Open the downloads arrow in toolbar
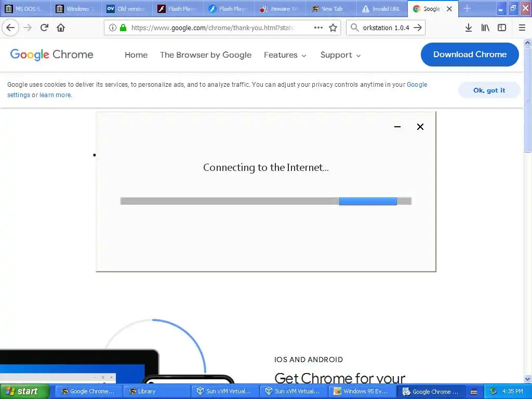 click(x=469, y=28)
